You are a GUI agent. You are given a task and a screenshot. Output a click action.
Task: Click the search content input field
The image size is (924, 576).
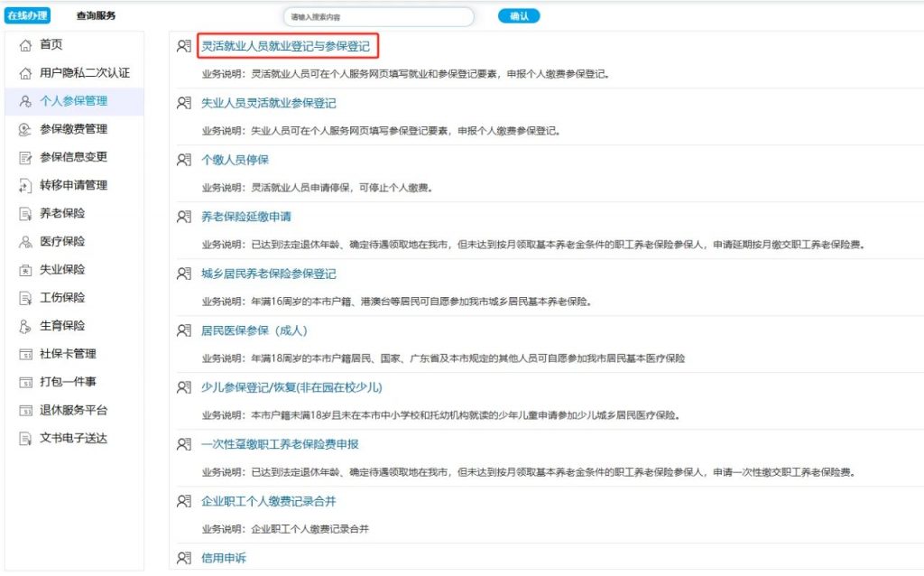point(378,16)
